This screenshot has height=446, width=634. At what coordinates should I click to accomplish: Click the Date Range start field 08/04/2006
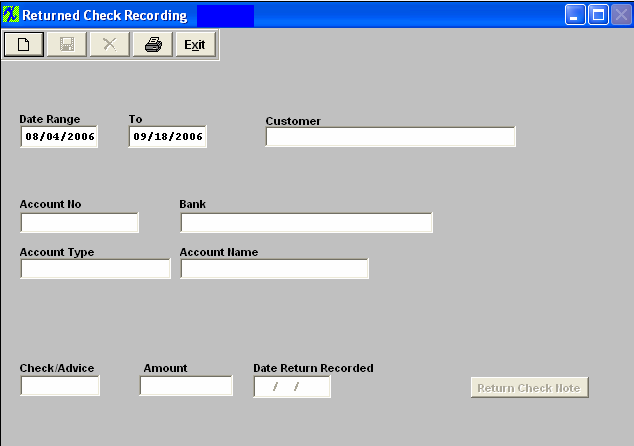tap(59, 137)
